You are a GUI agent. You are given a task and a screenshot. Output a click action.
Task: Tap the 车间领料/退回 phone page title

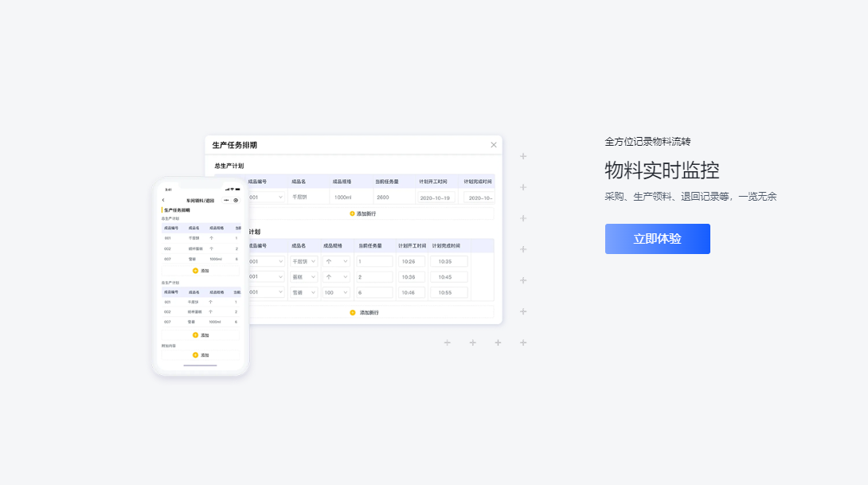click(201, 201)
